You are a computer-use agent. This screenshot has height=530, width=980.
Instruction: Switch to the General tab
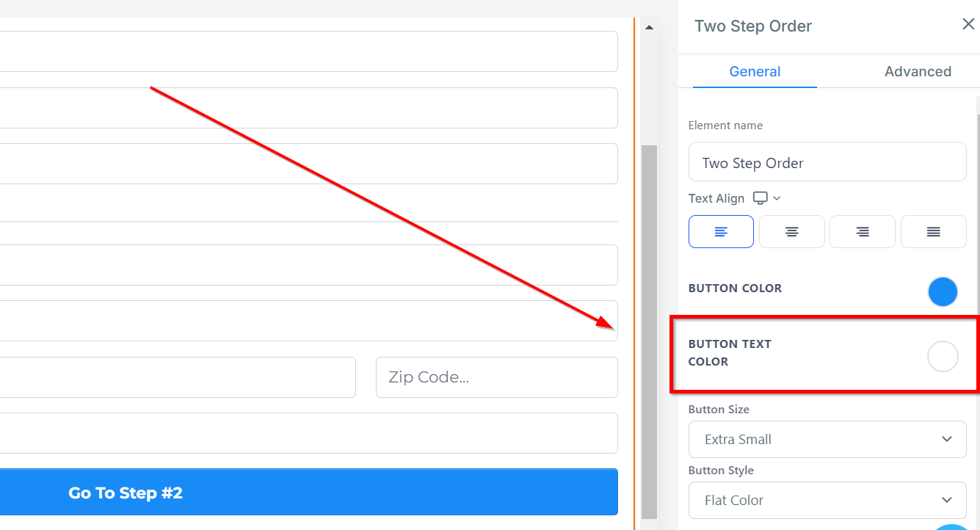coord(755,71)
